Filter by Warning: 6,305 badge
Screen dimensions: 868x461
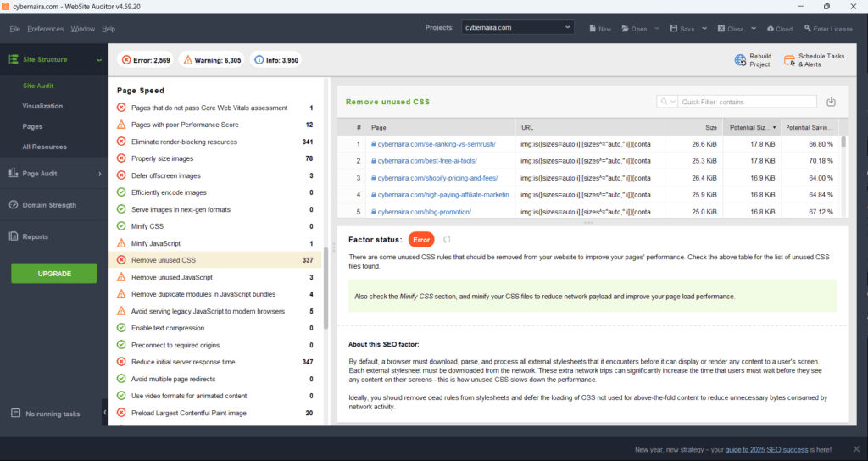pyautogui.click(x=212, y=60)
